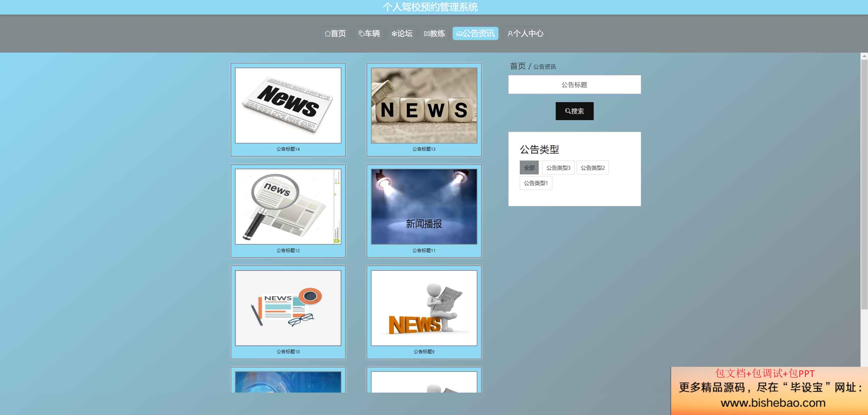Click the 首页 breadcrumb link
Screen dimensions: 868x415
518,66
